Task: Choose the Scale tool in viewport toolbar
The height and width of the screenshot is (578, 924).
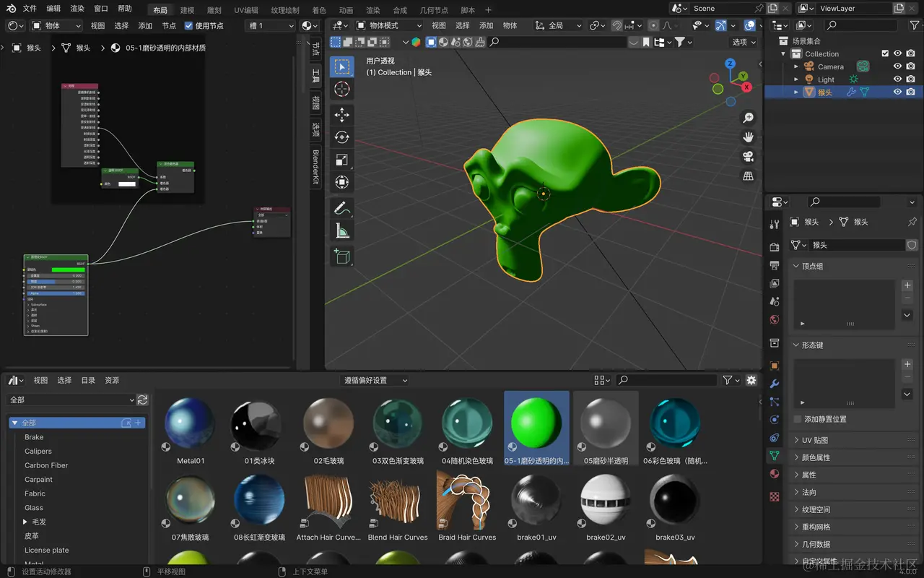Action: (342, 160)
